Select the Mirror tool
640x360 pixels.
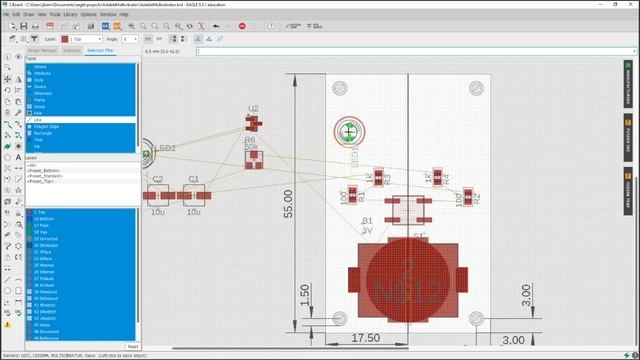point(18,79)
